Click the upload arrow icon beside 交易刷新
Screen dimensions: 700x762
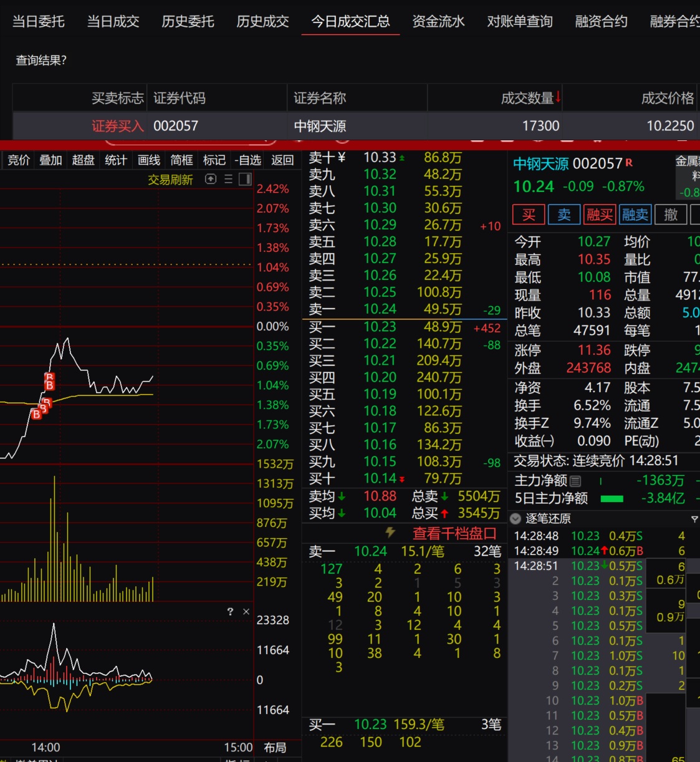tap(211, 179)
